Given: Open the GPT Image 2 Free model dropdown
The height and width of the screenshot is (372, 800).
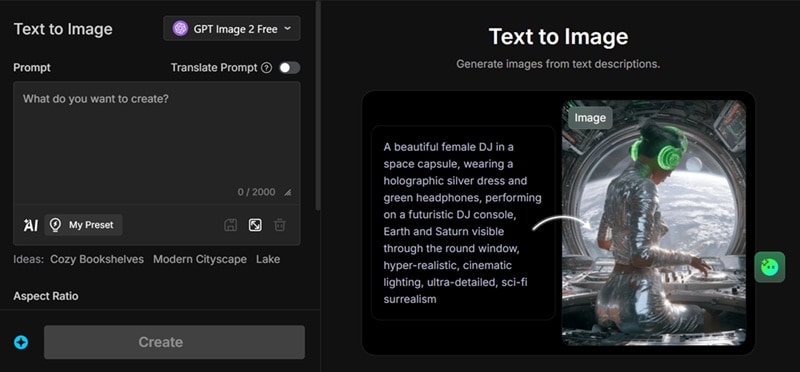Looking at the screenshot, I should [232, 29].
